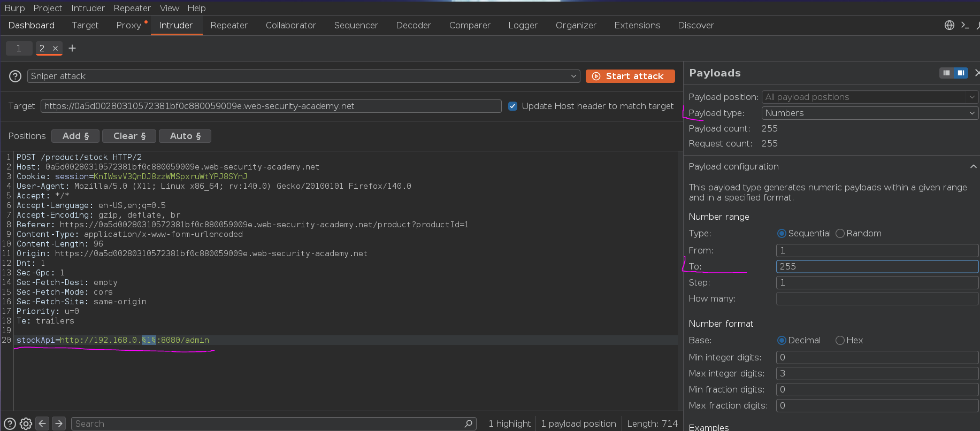980x431 pixels.
Task: Toggle Update Host header to match target
Action: (x=512, y=106)
